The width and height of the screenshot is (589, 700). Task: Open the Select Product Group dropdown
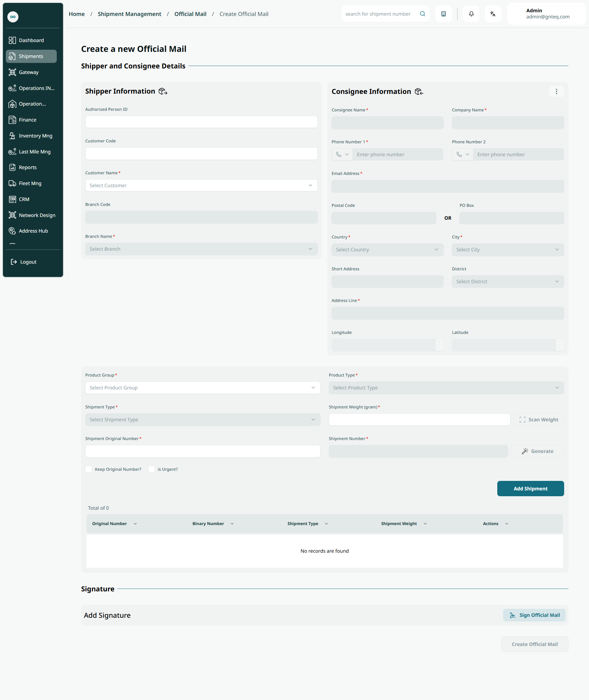click(203, 388)
